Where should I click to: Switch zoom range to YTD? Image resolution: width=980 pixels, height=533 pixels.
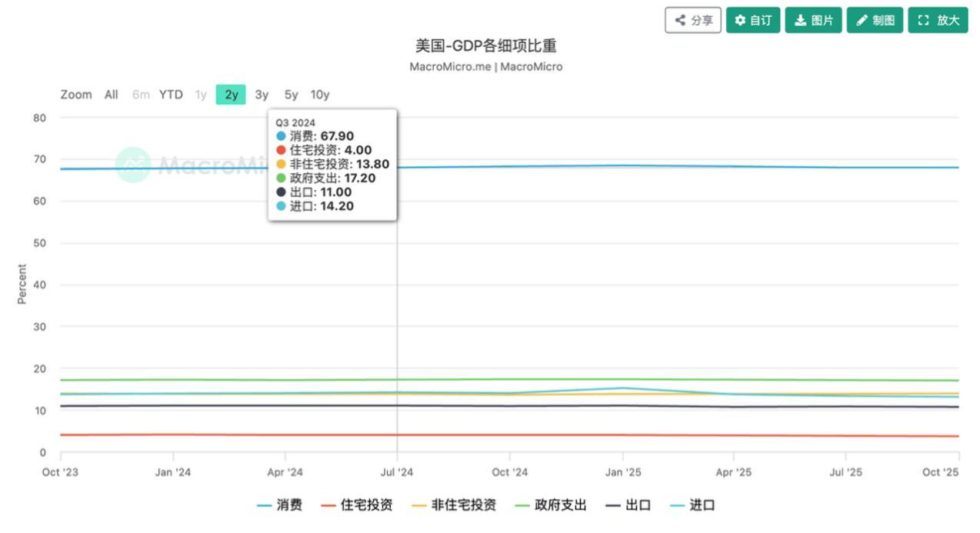(x=171, y=95)
